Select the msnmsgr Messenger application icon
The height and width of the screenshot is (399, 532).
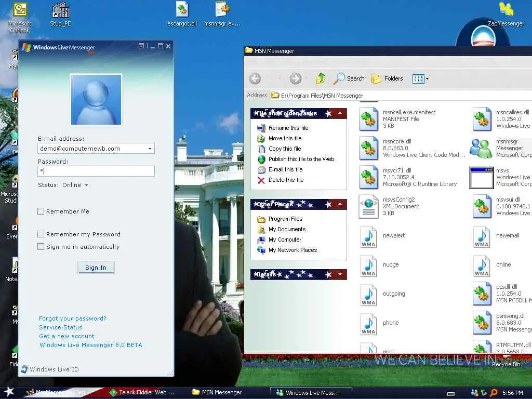481,148
